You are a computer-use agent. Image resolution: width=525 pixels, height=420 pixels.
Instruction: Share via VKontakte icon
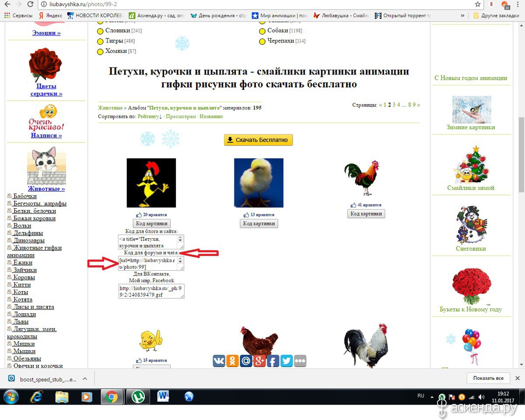pyautogui.click(x=219, y=361)
